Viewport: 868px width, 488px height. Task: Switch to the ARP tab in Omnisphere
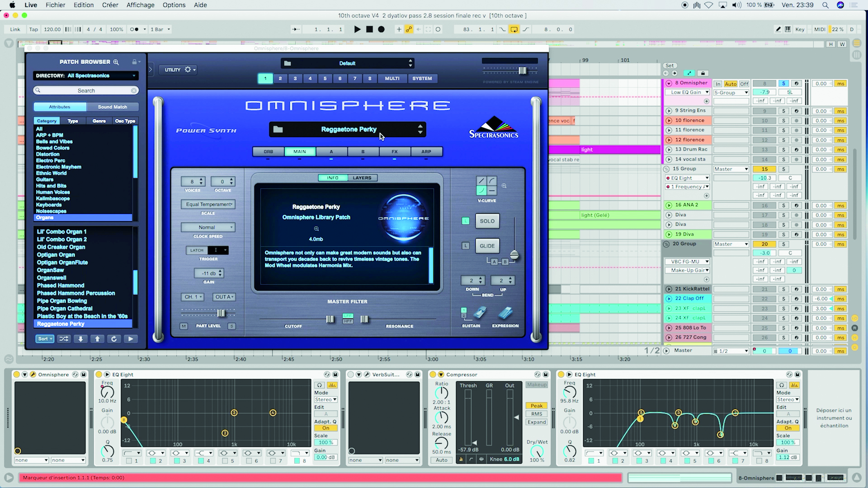(x=426, y=152)
